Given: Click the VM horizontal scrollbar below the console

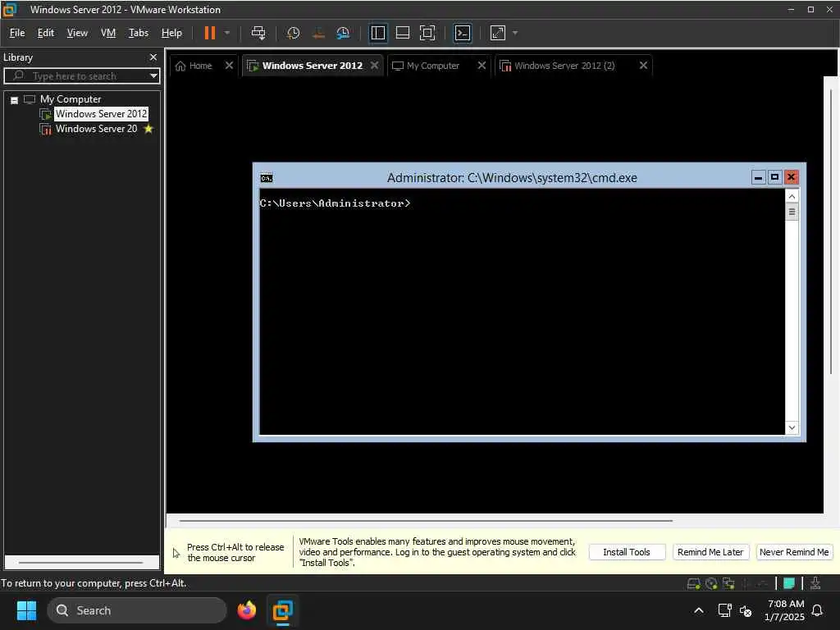Looking at the screenshot, I should coord(426,520).
